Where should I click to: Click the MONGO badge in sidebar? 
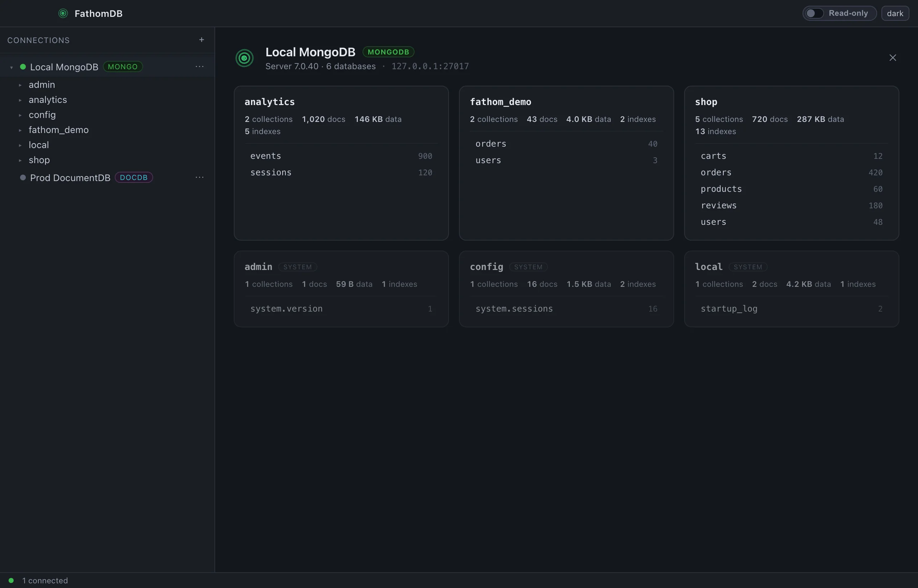click(123, 67)
